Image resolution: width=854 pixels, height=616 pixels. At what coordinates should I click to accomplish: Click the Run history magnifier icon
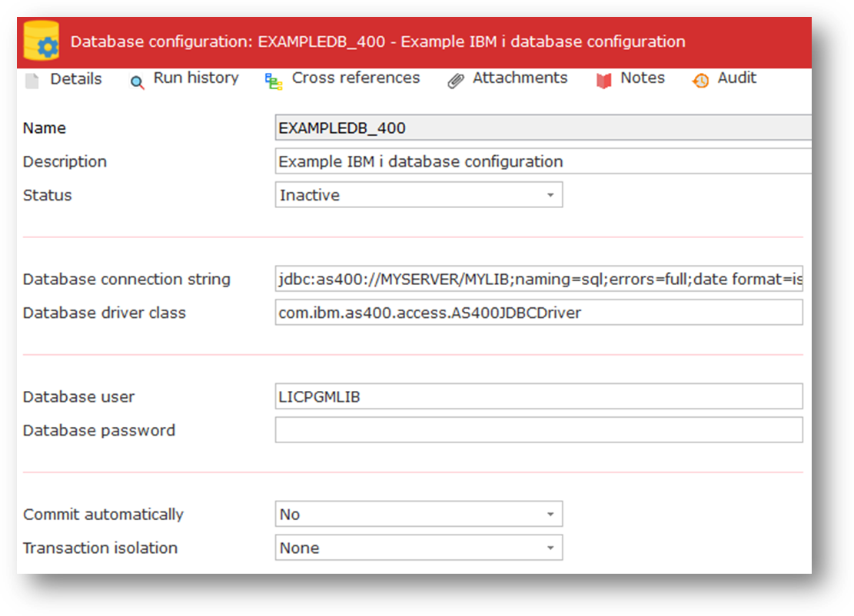coord(138,81)
